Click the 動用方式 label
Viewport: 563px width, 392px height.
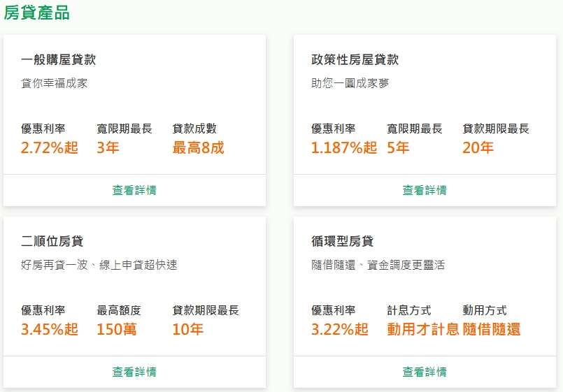[x=485, y=310]
